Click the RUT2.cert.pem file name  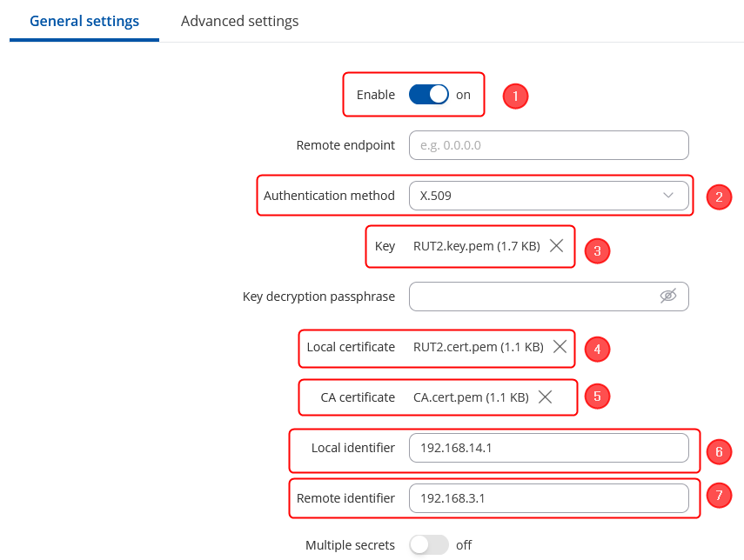pos(478,347)
